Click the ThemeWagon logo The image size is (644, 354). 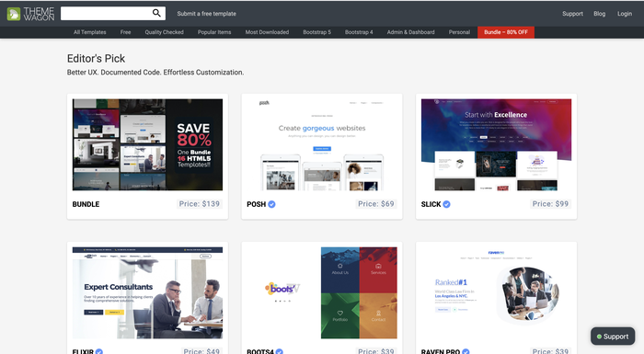click(x=30, y=14)
